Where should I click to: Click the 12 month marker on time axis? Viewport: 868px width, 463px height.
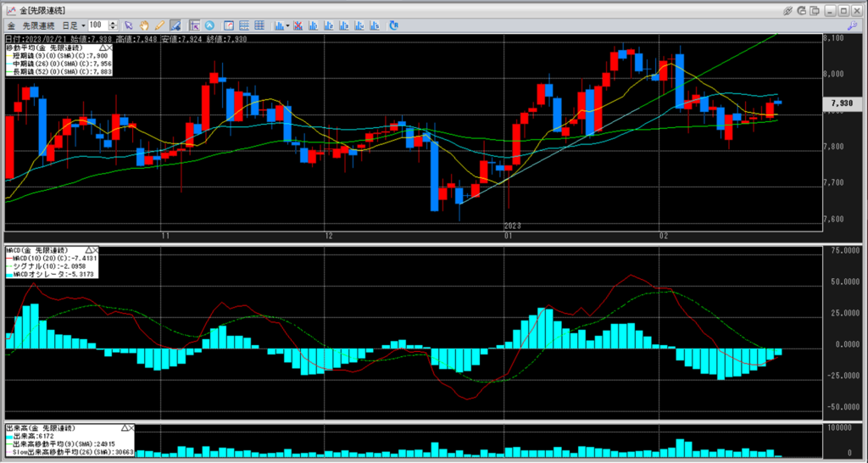[x=329, y=237]
